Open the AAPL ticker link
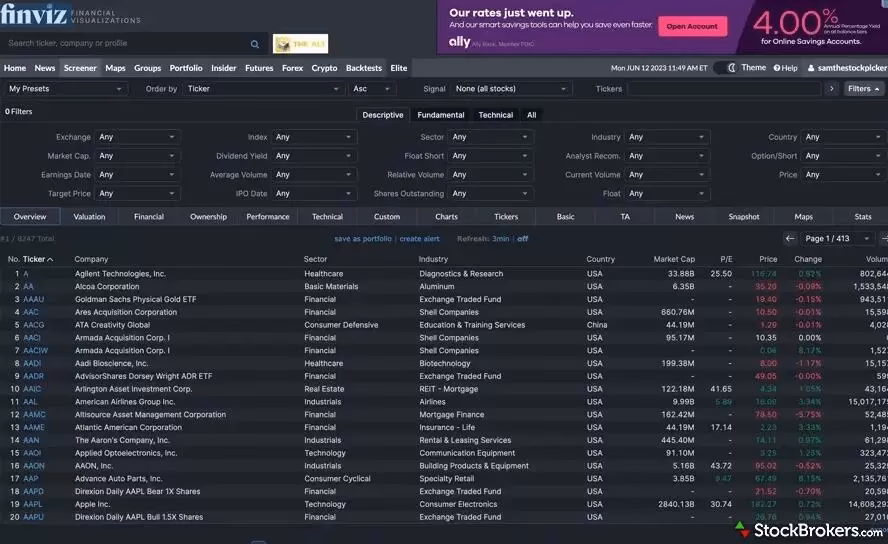 [33, 504]
